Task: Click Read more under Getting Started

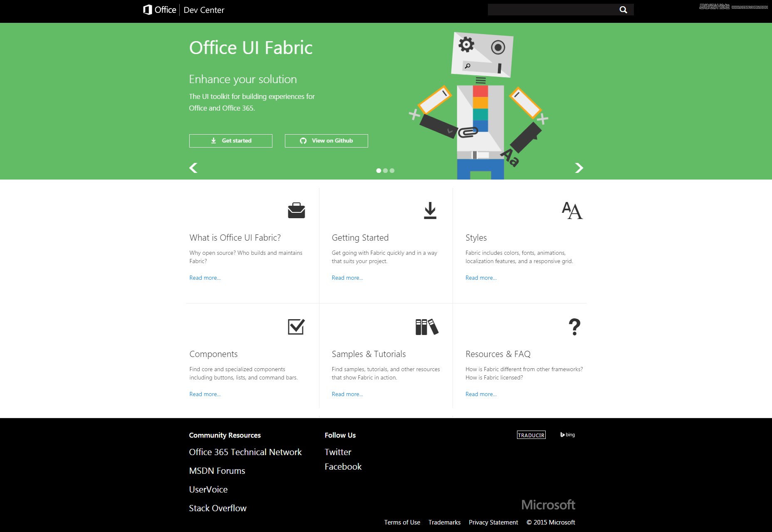Action: (x=347, y=278)
